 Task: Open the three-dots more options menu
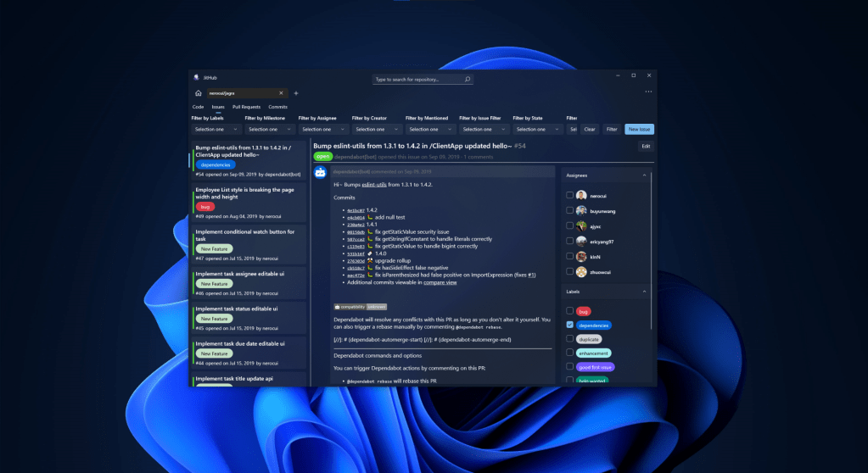(648, 92)
